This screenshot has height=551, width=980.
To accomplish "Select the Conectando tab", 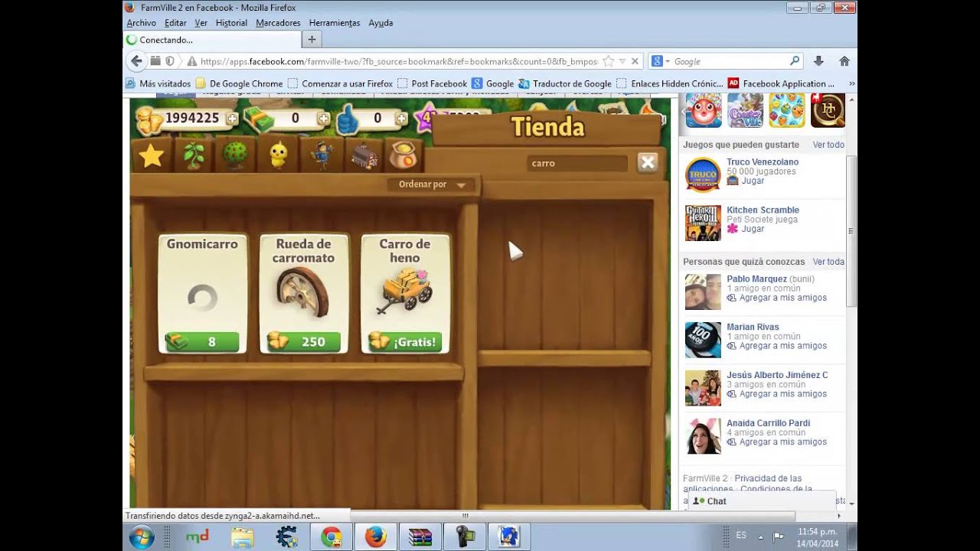I will [x=211, y=40].
